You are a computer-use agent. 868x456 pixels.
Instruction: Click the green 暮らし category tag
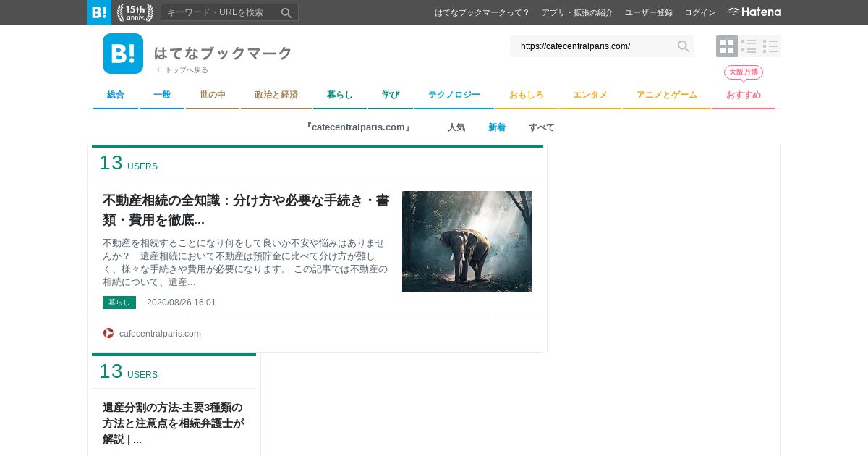tap(119, 303)
